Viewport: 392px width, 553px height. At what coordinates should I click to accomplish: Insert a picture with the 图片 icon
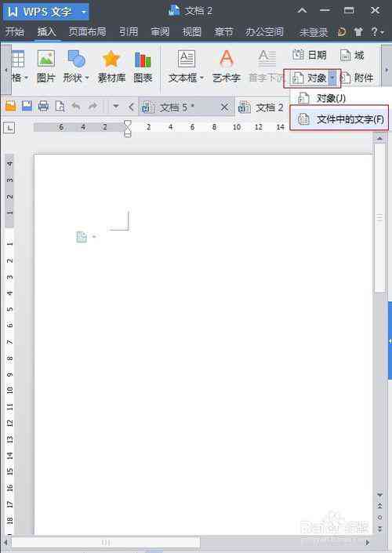pos(46,59)
